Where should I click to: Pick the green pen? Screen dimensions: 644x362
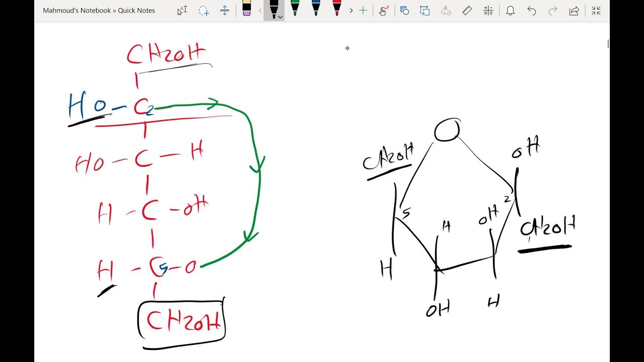coord(295,8)
